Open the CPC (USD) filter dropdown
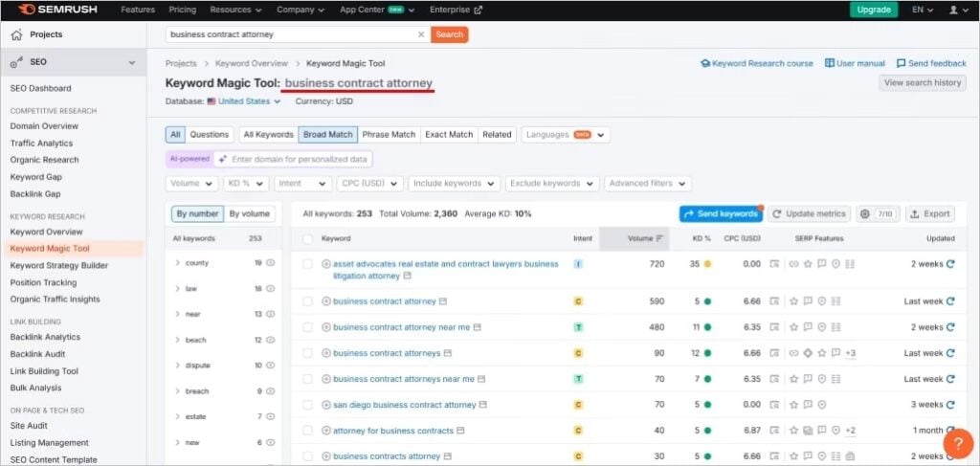Screen dimensions: 980x466 (x=369, y=184)
